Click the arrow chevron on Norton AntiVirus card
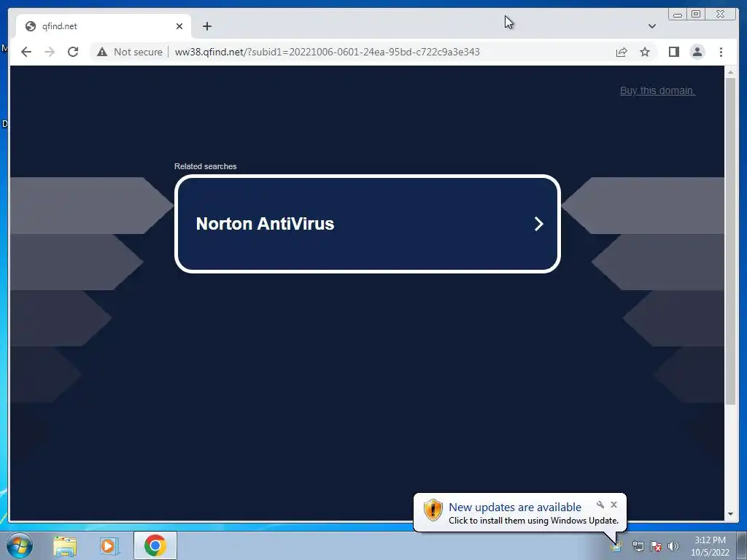This screenshot has width=747, height=560. (539, 224)
